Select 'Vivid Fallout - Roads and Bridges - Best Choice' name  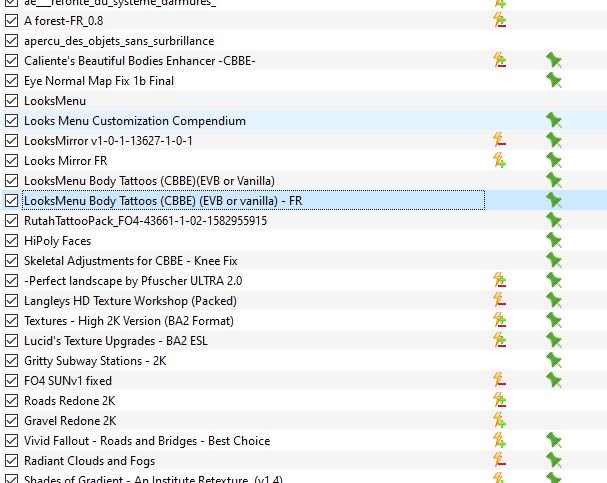pos(147,441)
